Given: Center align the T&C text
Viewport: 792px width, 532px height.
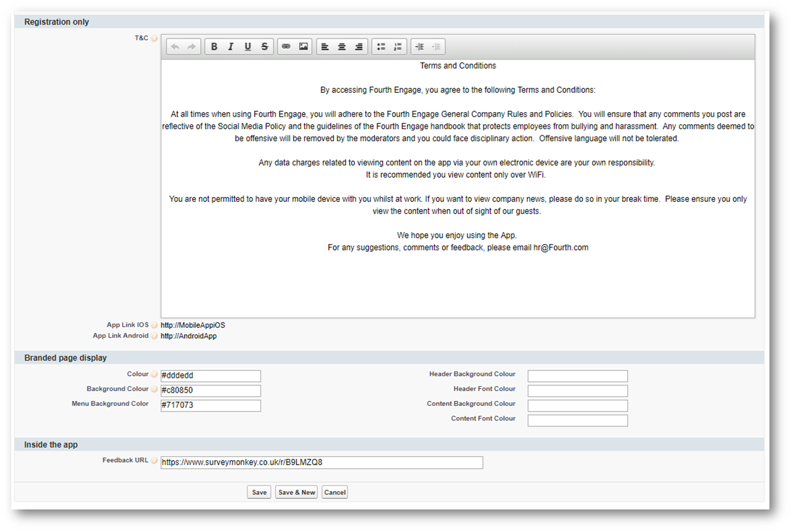Looking at the screenshot, I should tap(341, 47).
